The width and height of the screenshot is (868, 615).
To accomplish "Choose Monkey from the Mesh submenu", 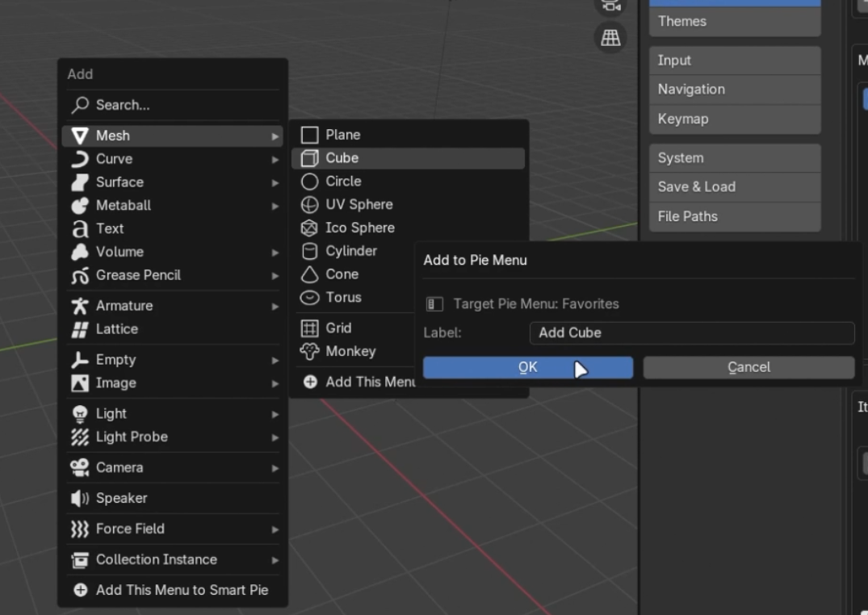I will point(353,352).
